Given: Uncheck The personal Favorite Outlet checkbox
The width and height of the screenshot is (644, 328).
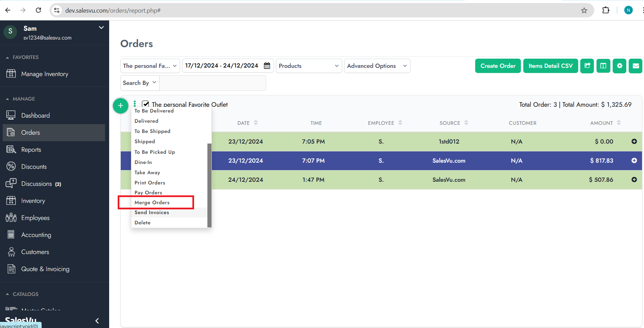Looking at the screenshot, I should 146,104.
